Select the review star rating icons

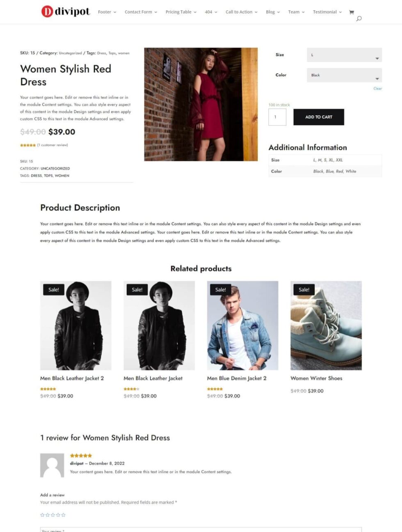(x=53, y=515)
